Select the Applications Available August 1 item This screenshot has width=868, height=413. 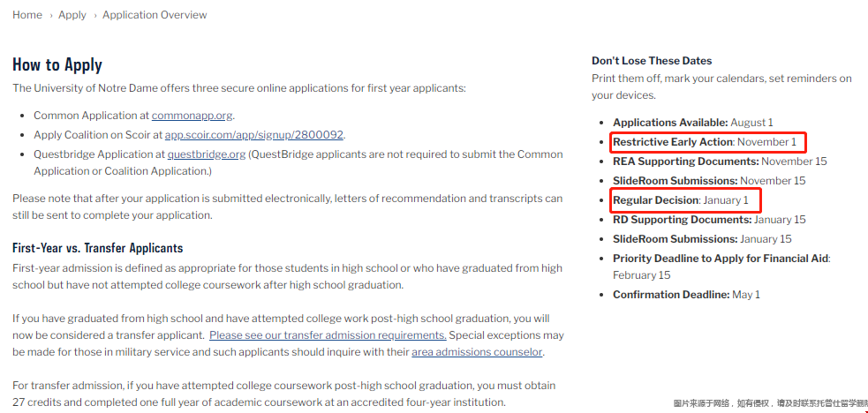pos(692,123)
